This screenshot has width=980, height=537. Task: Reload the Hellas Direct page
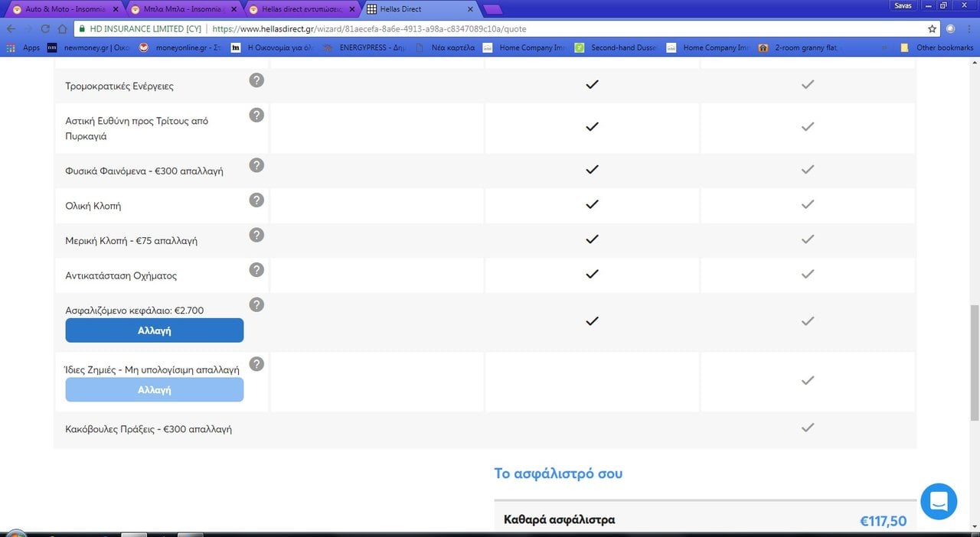(x=46, y=28)
